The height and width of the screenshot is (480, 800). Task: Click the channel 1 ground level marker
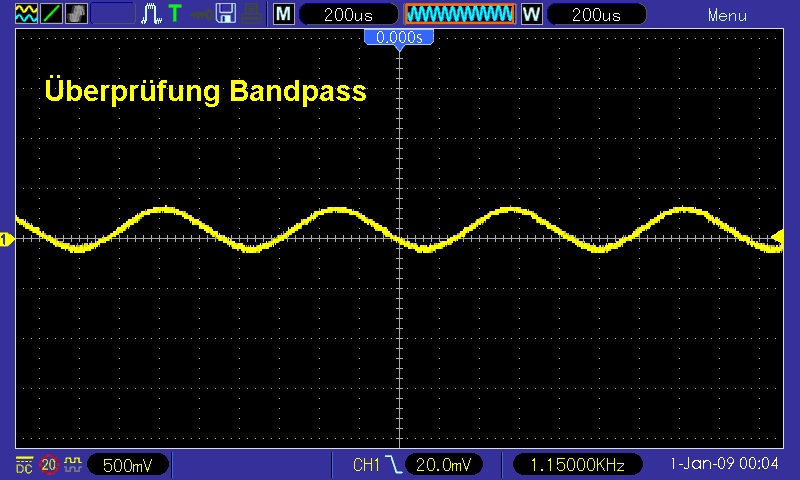click(6, 239)
